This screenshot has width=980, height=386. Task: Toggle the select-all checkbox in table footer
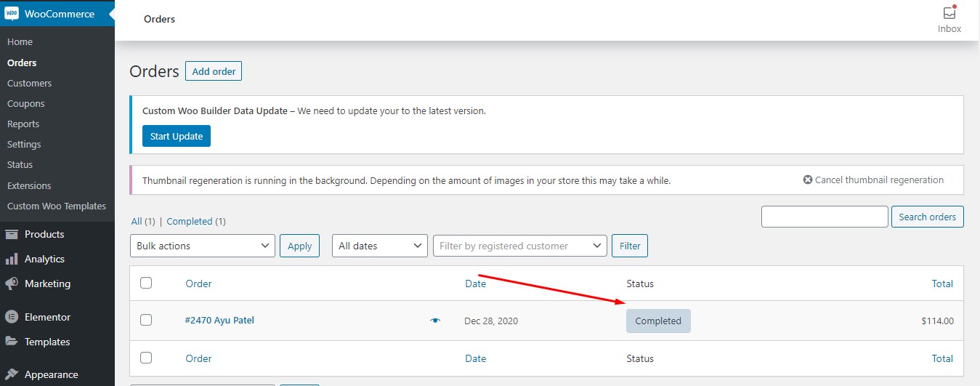coord(146,358)
